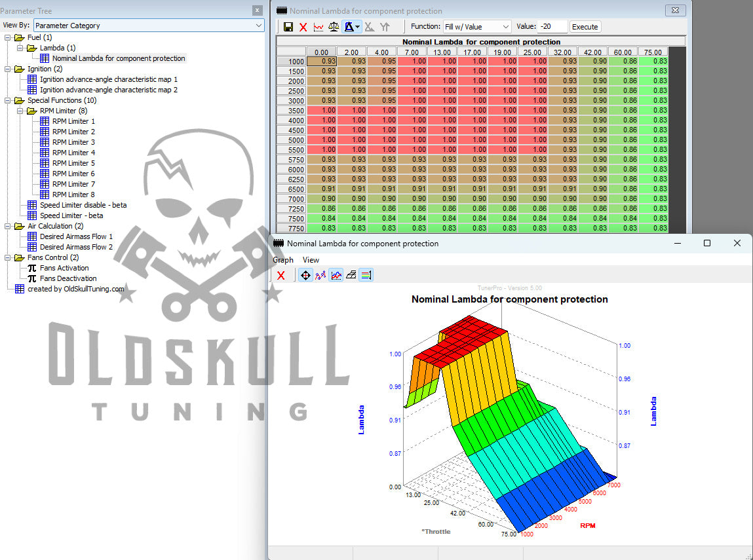Collapse the RPM Limiter (8) subfolder

20,111
